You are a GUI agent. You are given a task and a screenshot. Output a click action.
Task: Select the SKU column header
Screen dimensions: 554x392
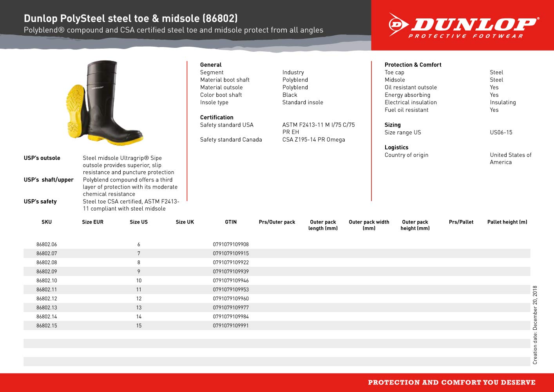[47, 222]
